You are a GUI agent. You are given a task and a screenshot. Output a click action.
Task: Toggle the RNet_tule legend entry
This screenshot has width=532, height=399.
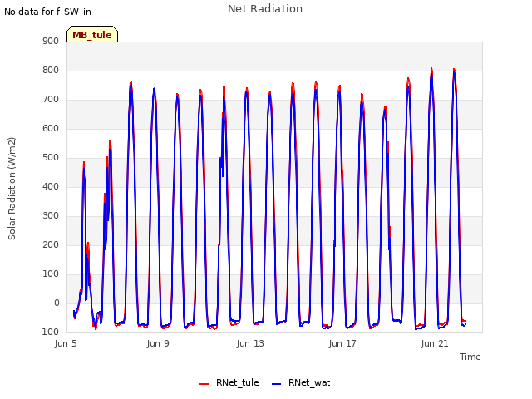pyautogui.click(x=229, y=382)
